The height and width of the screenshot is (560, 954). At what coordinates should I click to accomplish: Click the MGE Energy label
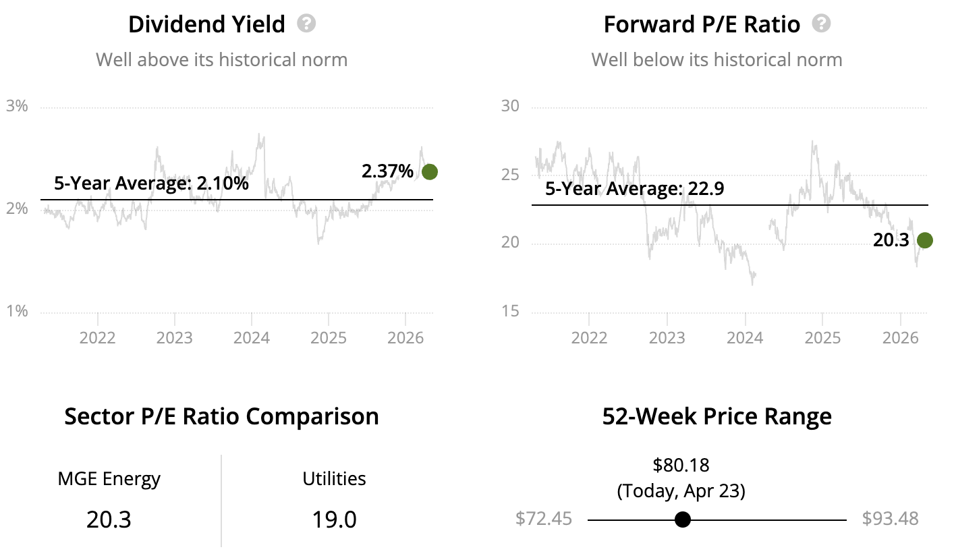(109, 479)
